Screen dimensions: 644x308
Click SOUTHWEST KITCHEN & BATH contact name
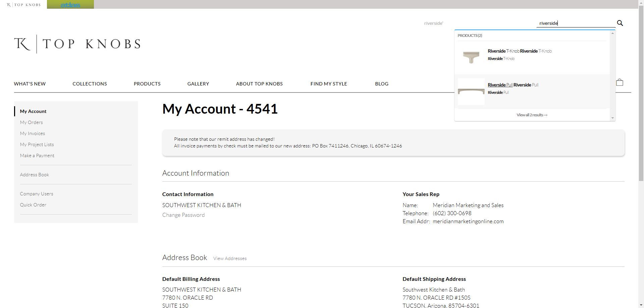click(x=202, y=205)
